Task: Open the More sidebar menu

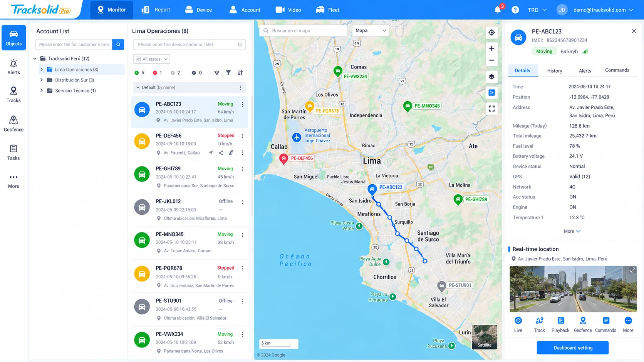Action: coord(13,181)
